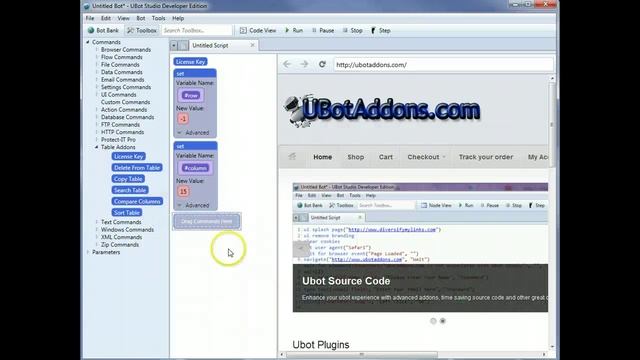
Task: Click the #column variable name value
Action: point(195,168)
